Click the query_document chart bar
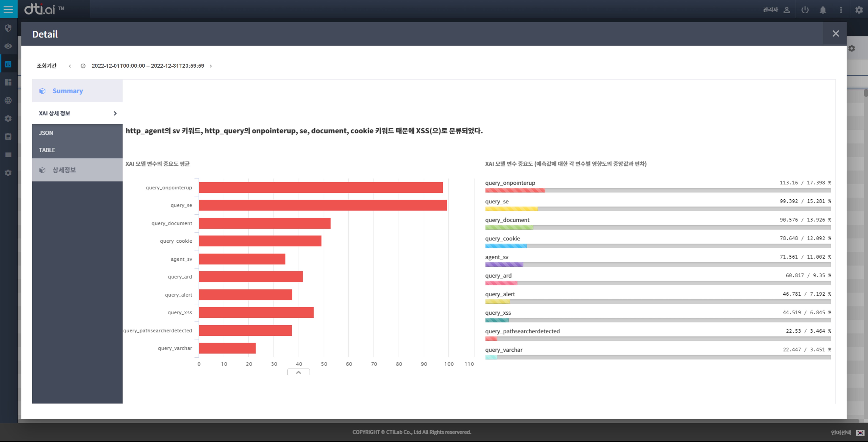868x442 pixels. [265, 223]
